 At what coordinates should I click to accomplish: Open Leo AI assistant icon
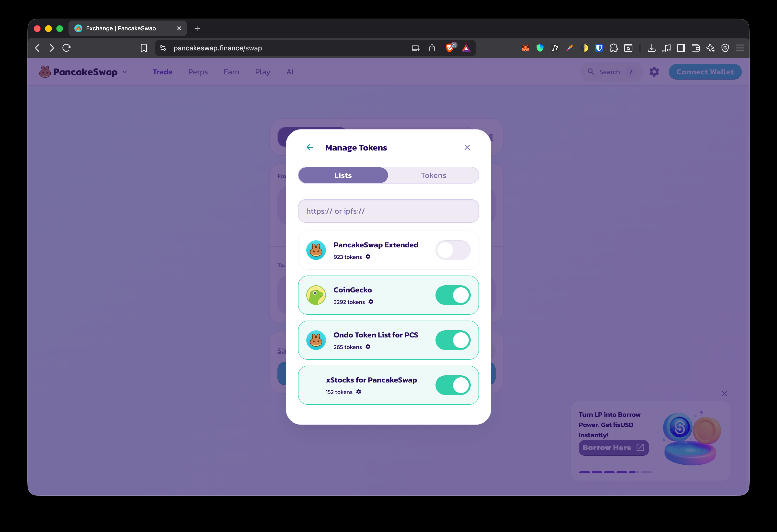click(x=710, y=48)
